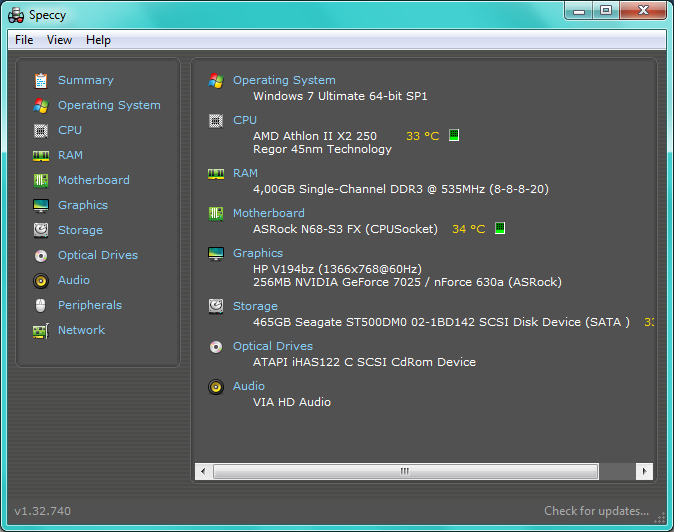
Task: Click the Graphics monitor icon in sidebar
Action: click(41, 205)
